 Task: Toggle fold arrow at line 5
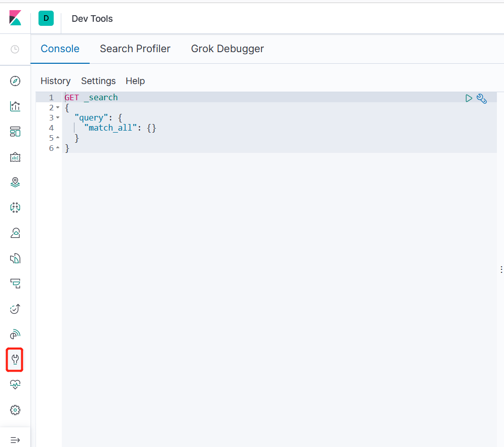(x=58, y=138)
